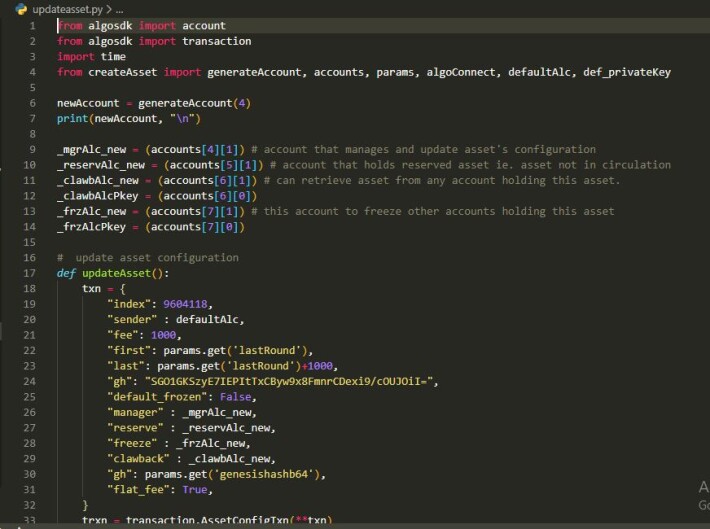Click 'def_privateKey' on line 4
Screen dimensions: 710x529
[627, 72]
